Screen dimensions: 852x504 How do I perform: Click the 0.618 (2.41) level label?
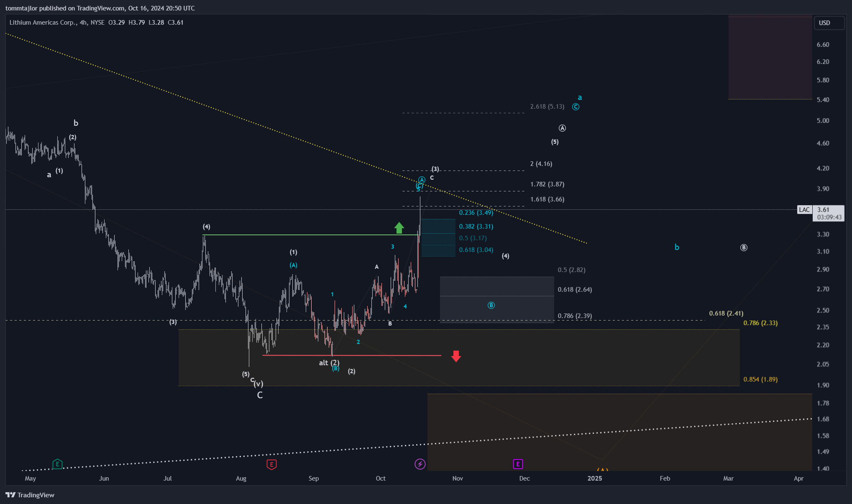pos(726,313)
